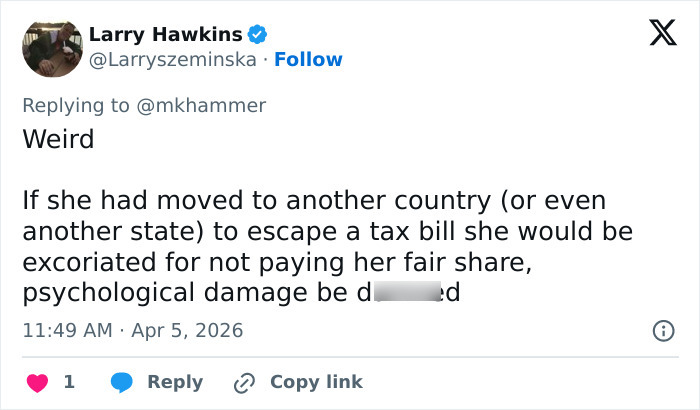Screen dimensions: 700x410
Task: Open the @Larryszeminska handle link
Action: click(x=176, y=60)
